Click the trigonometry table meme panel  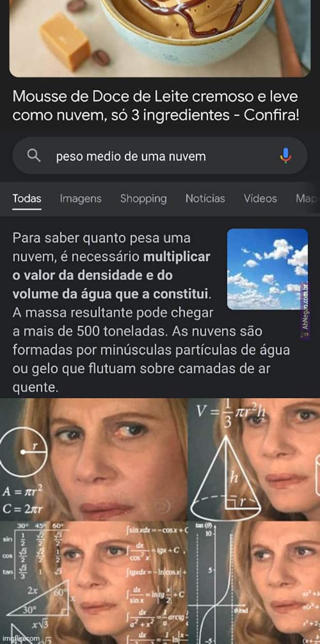[94, 583]
